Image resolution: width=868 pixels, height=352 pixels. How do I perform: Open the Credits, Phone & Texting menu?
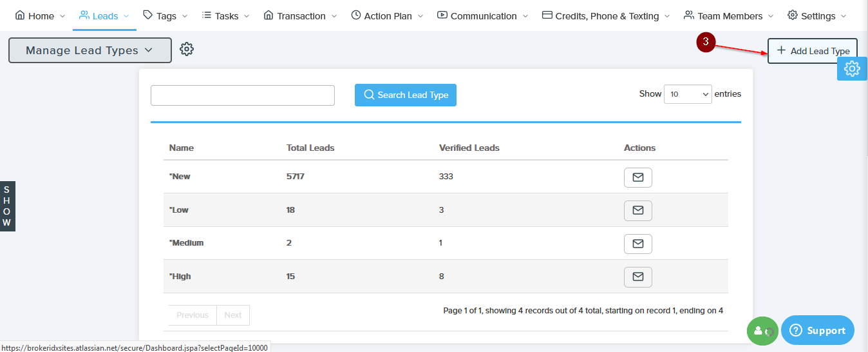605,16
